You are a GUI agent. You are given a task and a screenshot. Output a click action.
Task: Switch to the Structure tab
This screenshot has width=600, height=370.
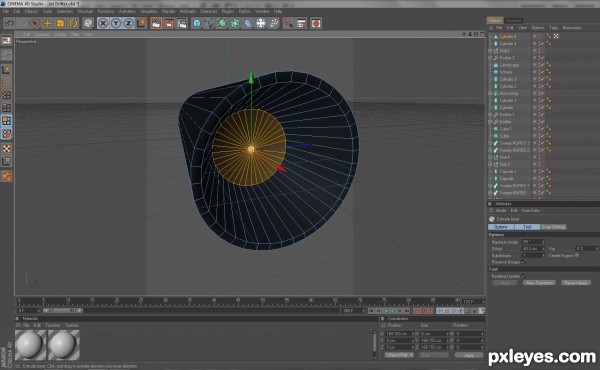point(514,20)
